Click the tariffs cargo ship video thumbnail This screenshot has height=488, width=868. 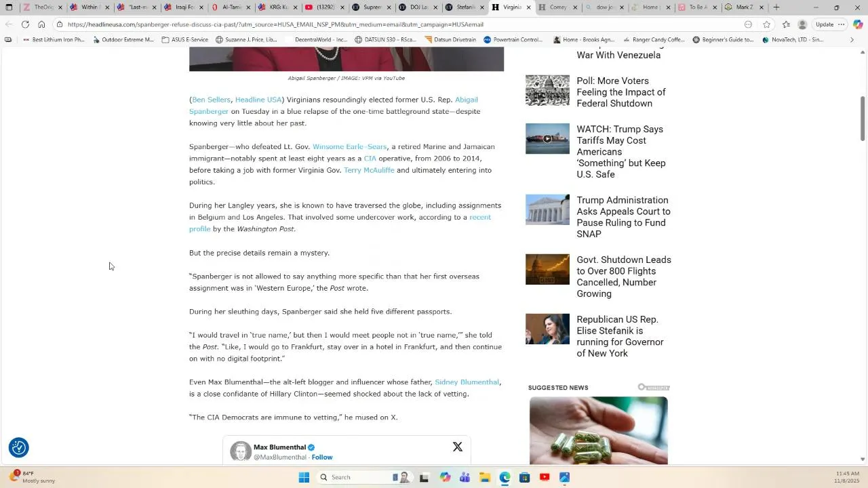(x=547, y=139)
